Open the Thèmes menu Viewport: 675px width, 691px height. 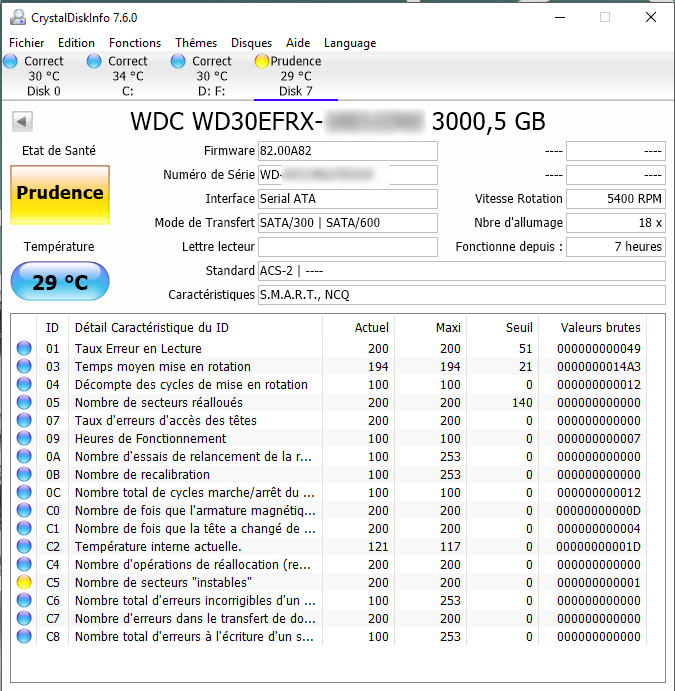tap(196, 43)
